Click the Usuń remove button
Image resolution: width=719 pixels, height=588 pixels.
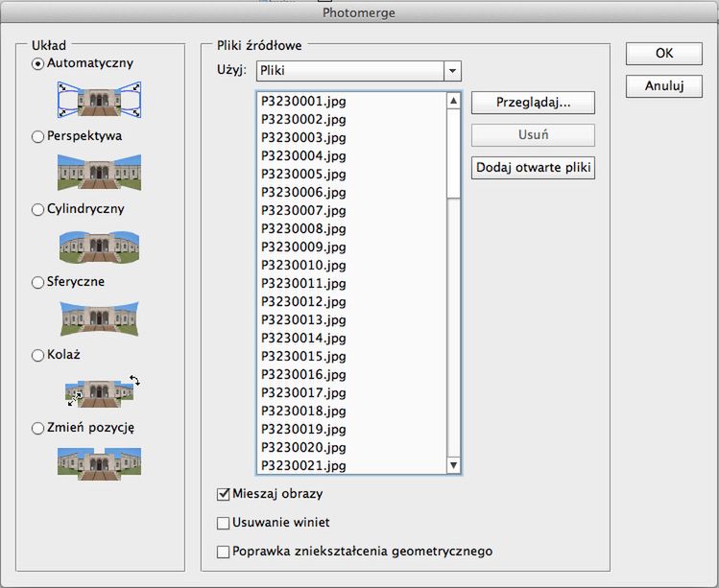tap(533, 135)
